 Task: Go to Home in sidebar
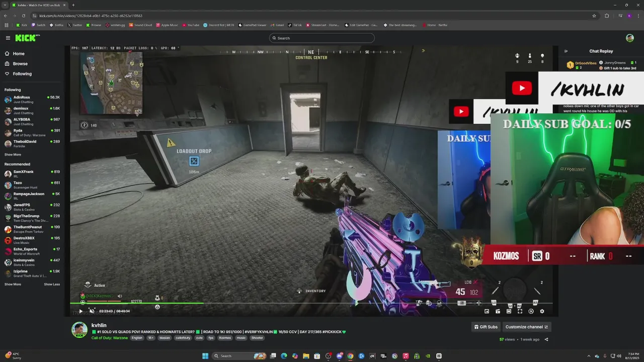tap(19, 54)
